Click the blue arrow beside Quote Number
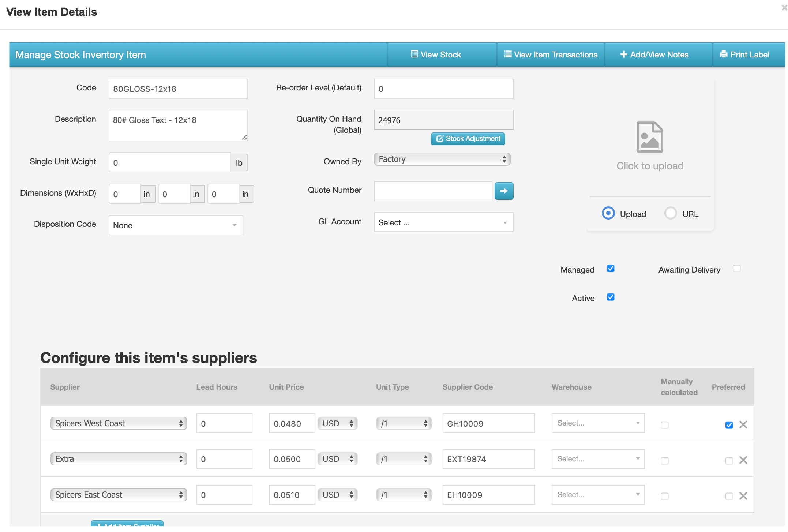The image size is (788, 532). tap(503, 191)
